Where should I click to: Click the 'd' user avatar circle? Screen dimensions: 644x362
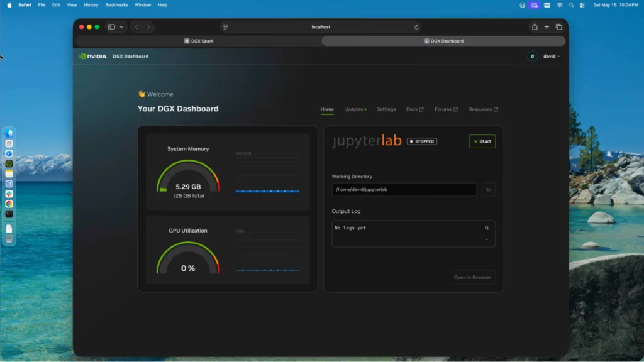pos(532,56)
